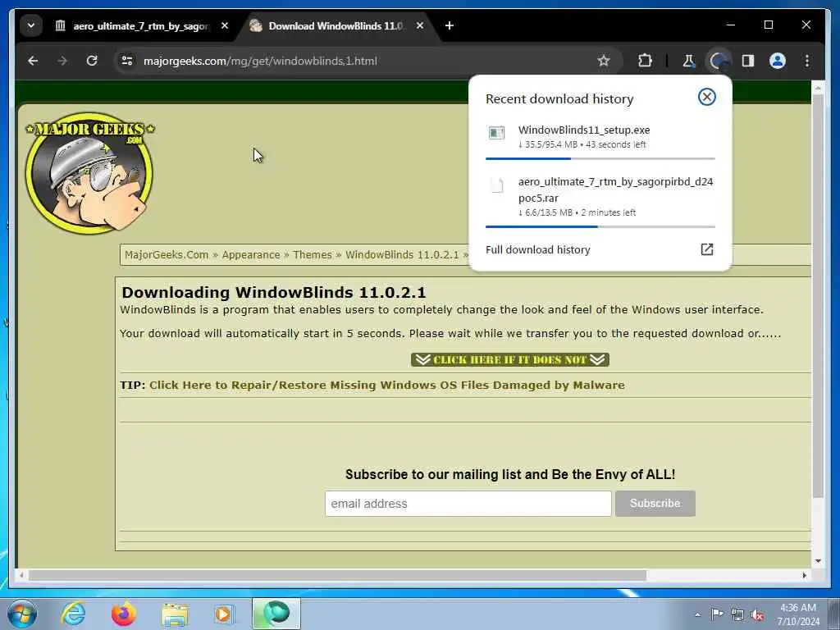Close the Download WindowBlinds tab
This screenshot has width=840, height=630.
pyautogui.click(x=420, y=25)
